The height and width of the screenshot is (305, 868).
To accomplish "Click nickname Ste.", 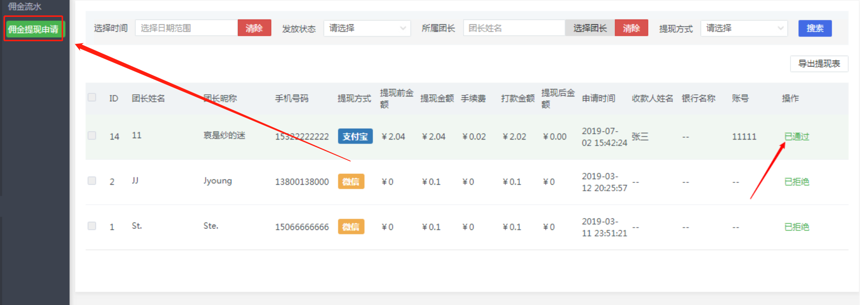I will (211, 226).
